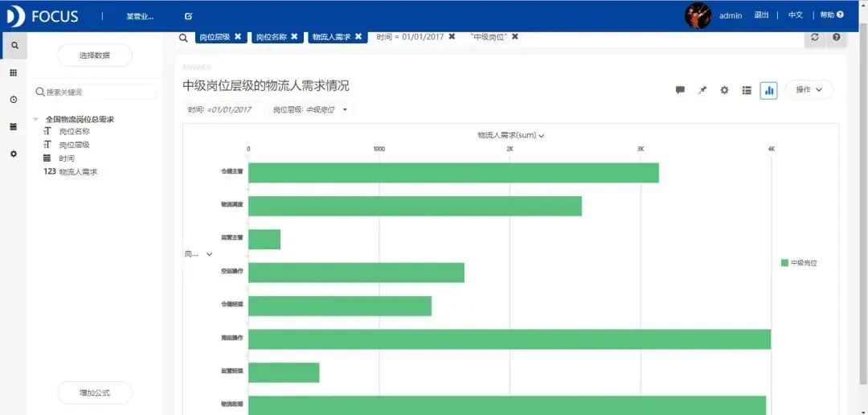Click 退出 to log out
This screenshot has width=868, height=415.
(x=761, y=15)
